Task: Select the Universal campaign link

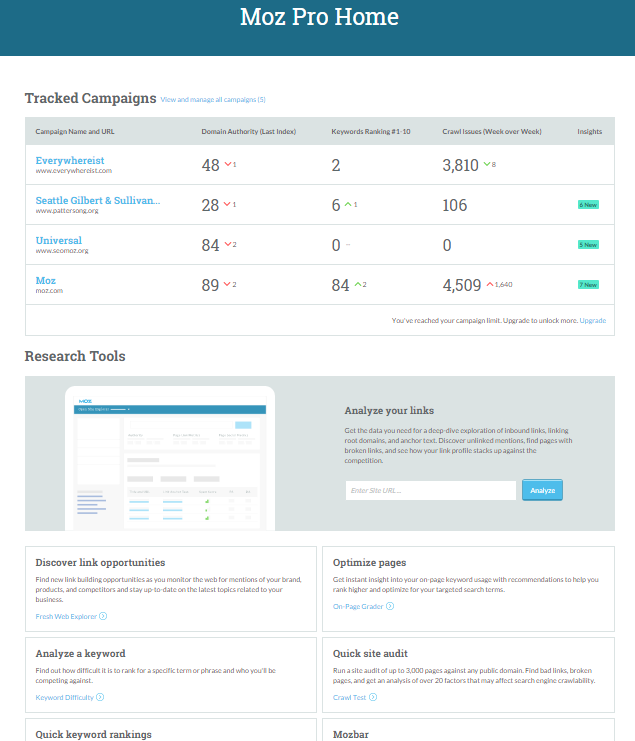Action: (59, 240)
